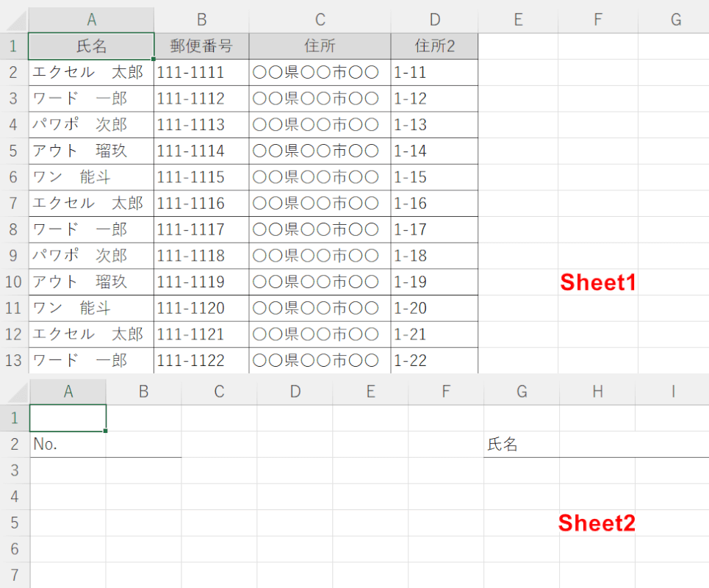Select postal code cell 111-1115
709x588 pixels.
(201, 177)
